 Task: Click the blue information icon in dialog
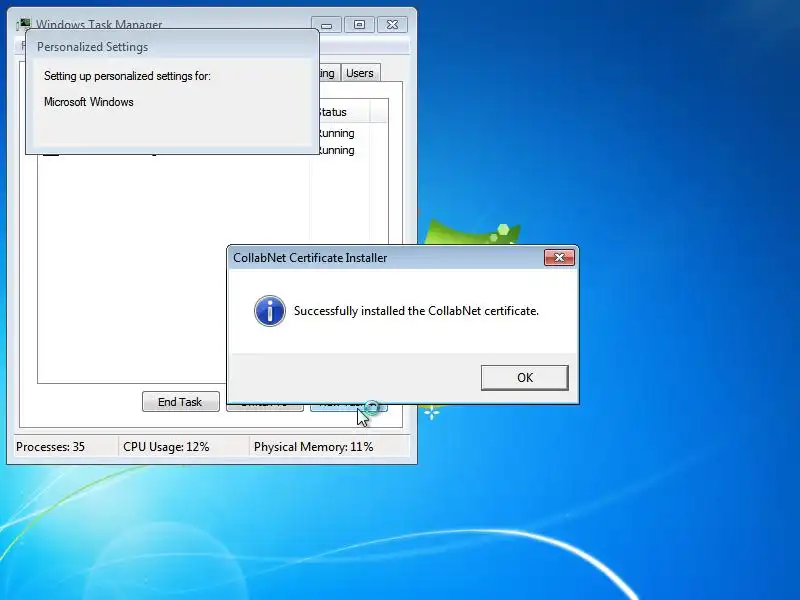[x=269, y=311]
